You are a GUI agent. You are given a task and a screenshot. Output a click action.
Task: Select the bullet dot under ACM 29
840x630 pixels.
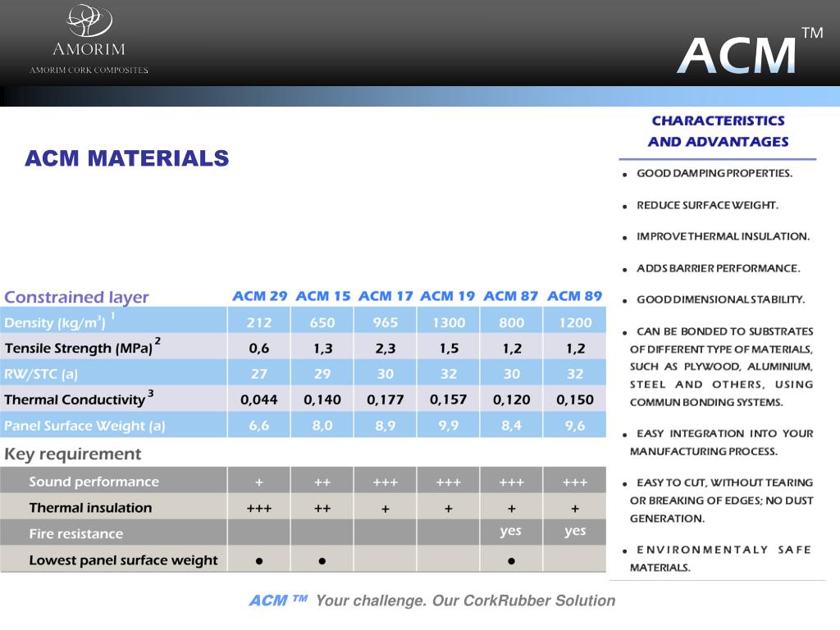point(259,561)
